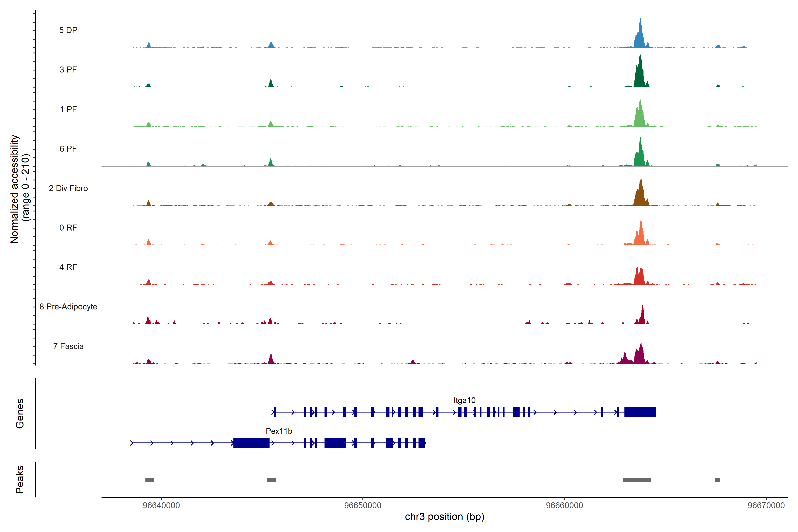Viewport: 798px width, 532px height.
Task: Click the 2 Div Fibro label
Action: [68, 188]
